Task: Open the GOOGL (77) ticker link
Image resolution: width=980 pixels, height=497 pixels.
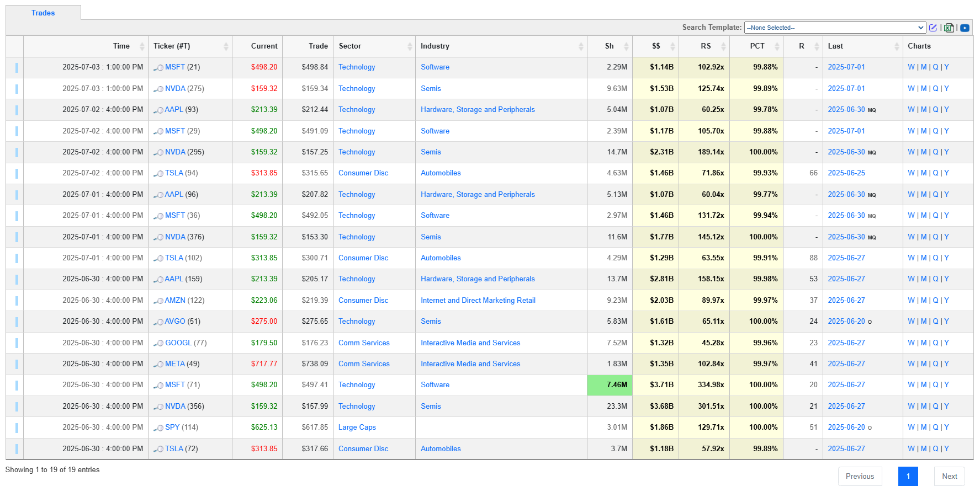Action: pos(178,343)
